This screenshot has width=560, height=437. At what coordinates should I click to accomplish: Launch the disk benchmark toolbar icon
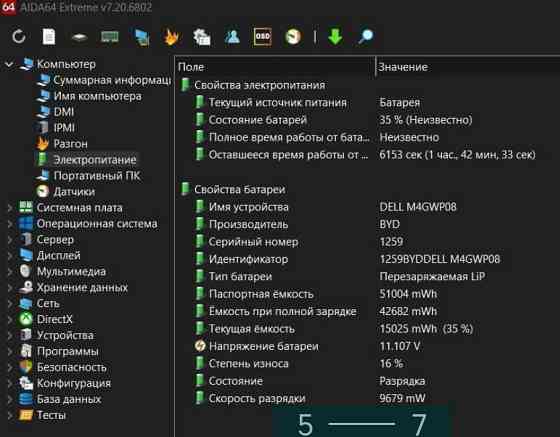tap(79, 37)
